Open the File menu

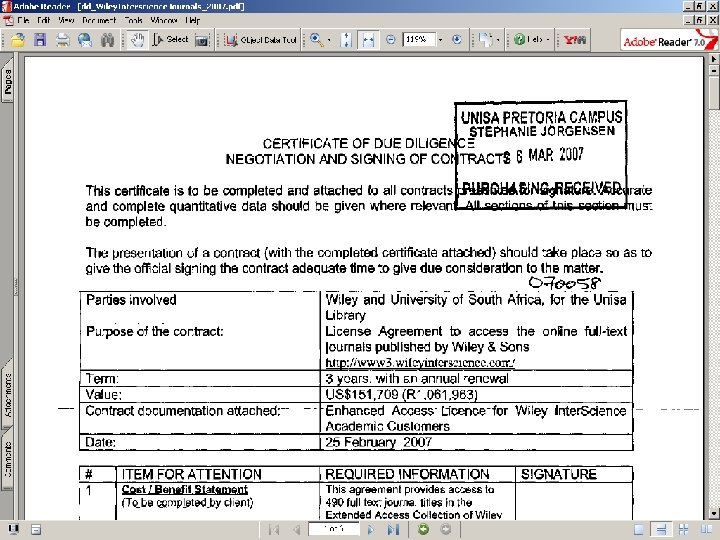[x=23, y=20]
